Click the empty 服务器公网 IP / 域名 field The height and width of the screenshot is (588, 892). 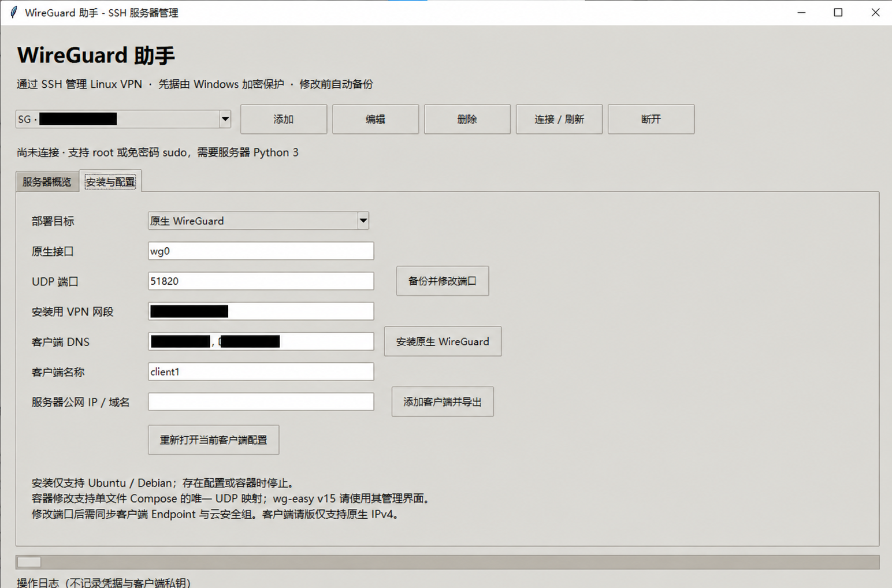(x=261, y=401)
